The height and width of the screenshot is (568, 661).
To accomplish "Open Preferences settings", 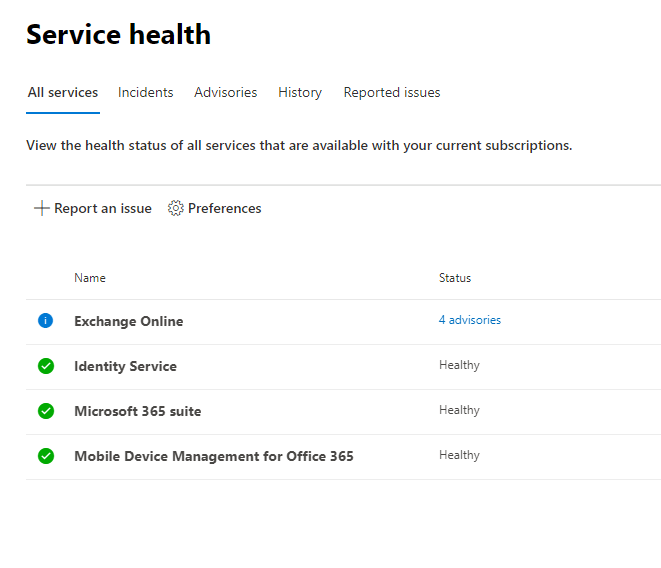I will (x=215, y=208).
